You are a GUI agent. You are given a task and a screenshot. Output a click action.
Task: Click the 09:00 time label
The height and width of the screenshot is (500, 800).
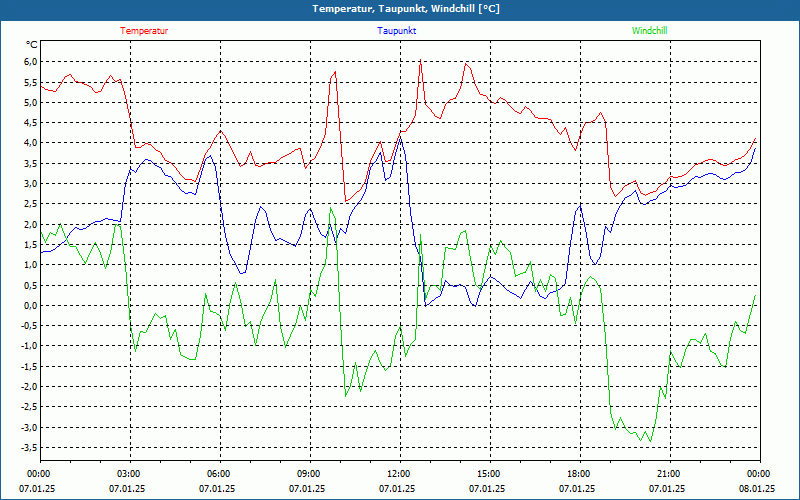pos(310,474)
